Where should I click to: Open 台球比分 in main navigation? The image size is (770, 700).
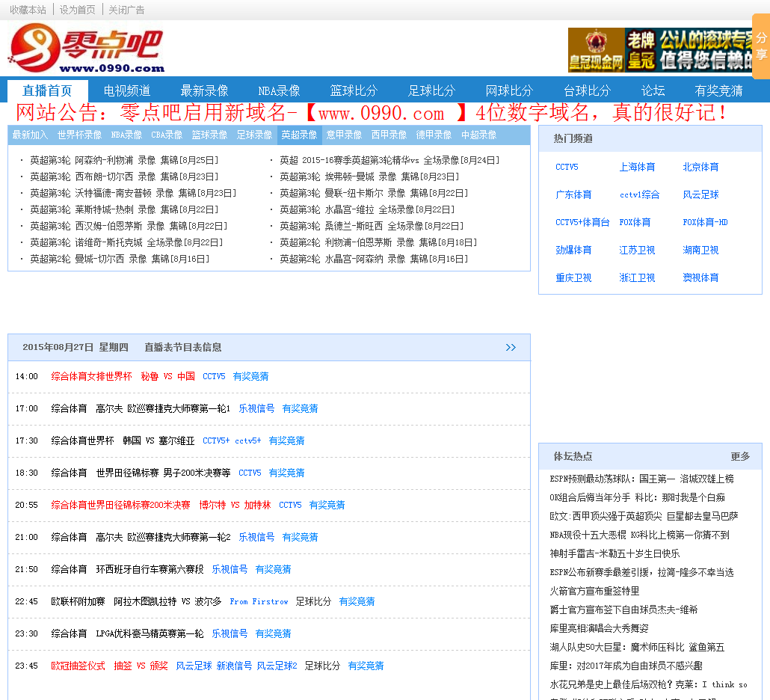tap(588, 91)
